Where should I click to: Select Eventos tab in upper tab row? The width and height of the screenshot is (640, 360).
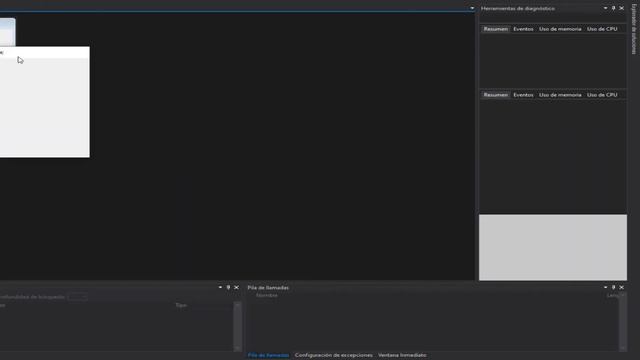click(523, 29)
